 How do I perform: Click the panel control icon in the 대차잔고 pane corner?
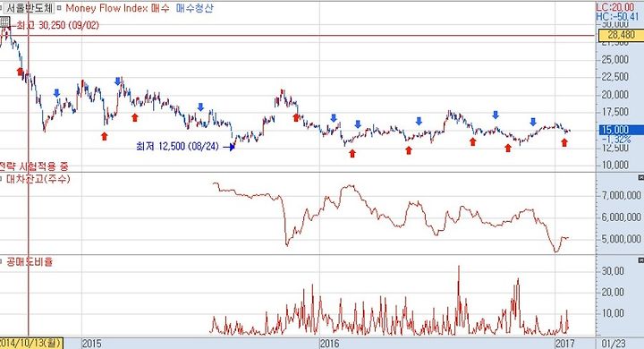pos(640,177)
